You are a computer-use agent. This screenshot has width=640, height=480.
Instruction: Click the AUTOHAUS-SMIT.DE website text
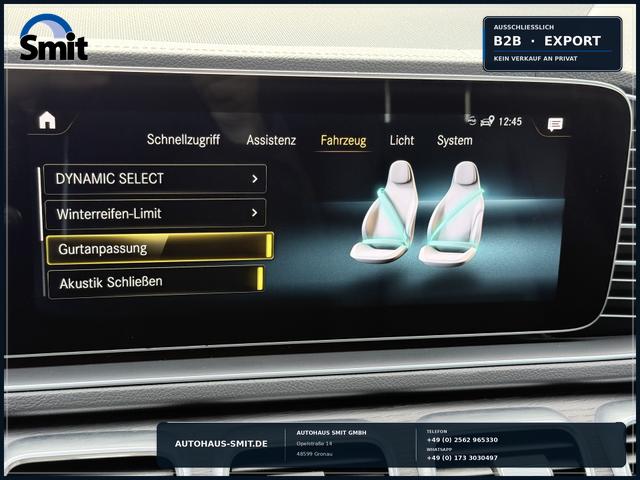click(x=221, y=444)
